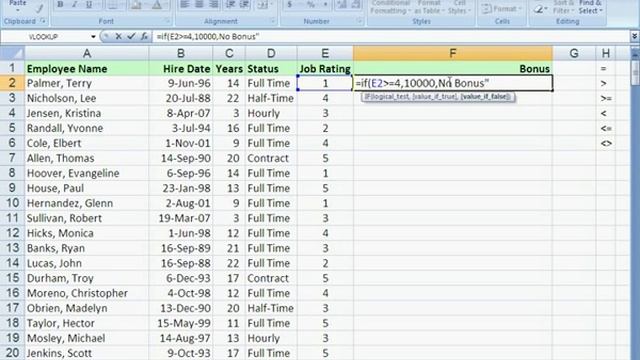
Task: Select the Years cell '21' for Banks, Ryan
Action: tap(229, 248)
